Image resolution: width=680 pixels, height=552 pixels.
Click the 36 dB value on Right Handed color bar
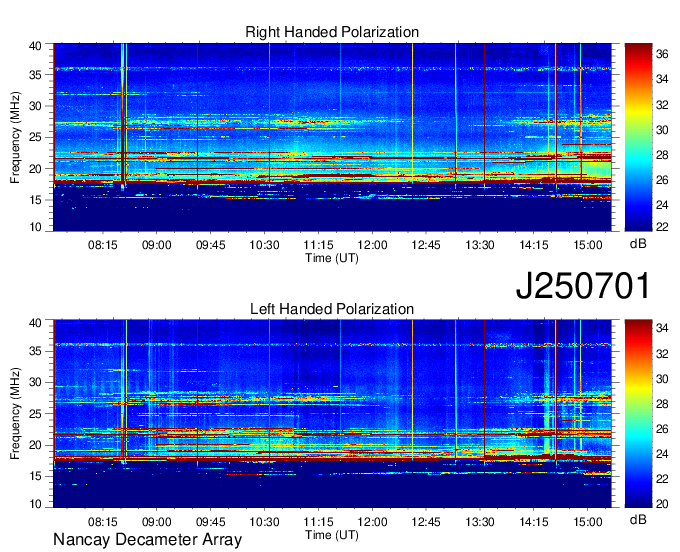pos(662,54)
